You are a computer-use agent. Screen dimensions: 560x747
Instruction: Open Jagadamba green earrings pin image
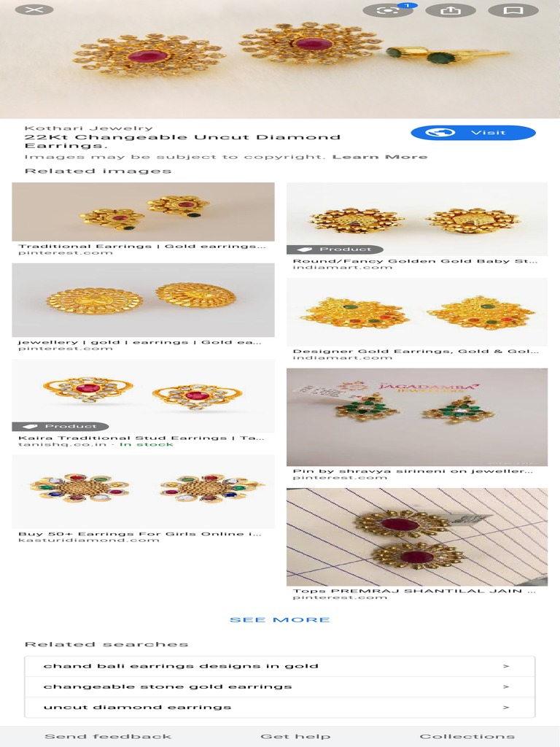[416, 417]
